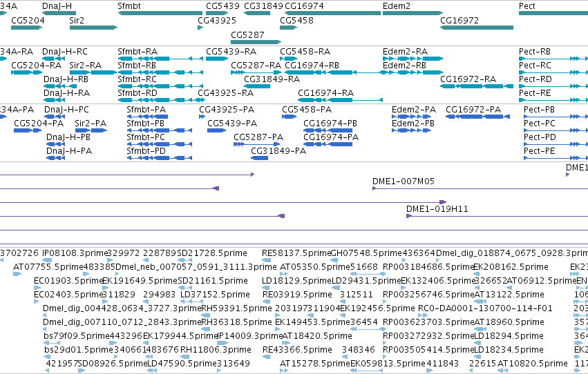Click the LD37152.5prime EST label
This screenshot has width=588, height=374.
[x=215, y=295]
